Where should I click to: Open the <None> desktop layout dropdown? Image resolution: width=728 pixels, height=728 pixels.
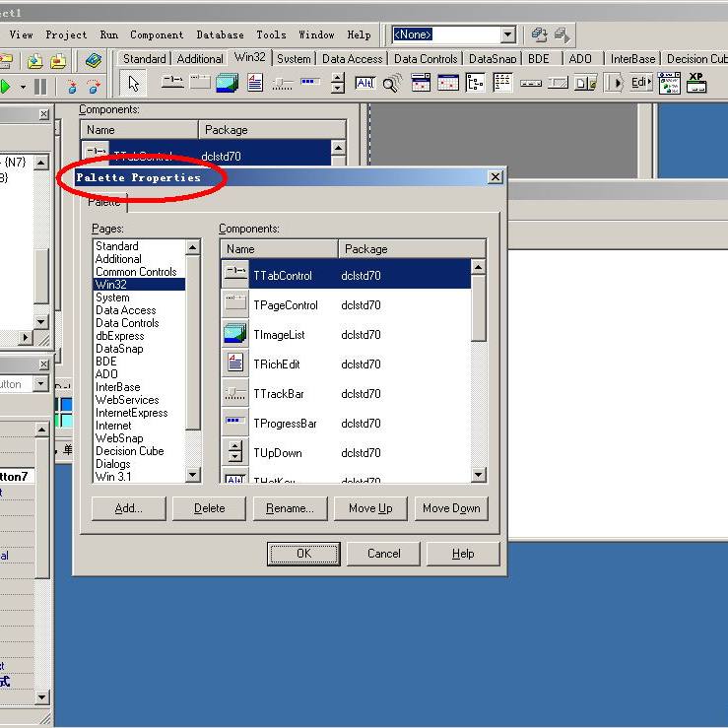point(507,34)
